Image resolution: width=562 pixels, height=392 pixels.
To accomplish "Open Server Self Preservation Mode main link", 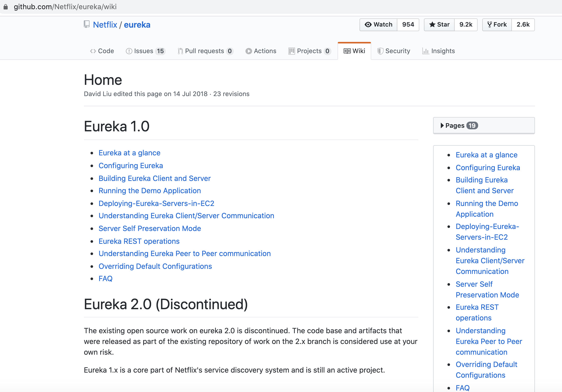I will point(150,228).
